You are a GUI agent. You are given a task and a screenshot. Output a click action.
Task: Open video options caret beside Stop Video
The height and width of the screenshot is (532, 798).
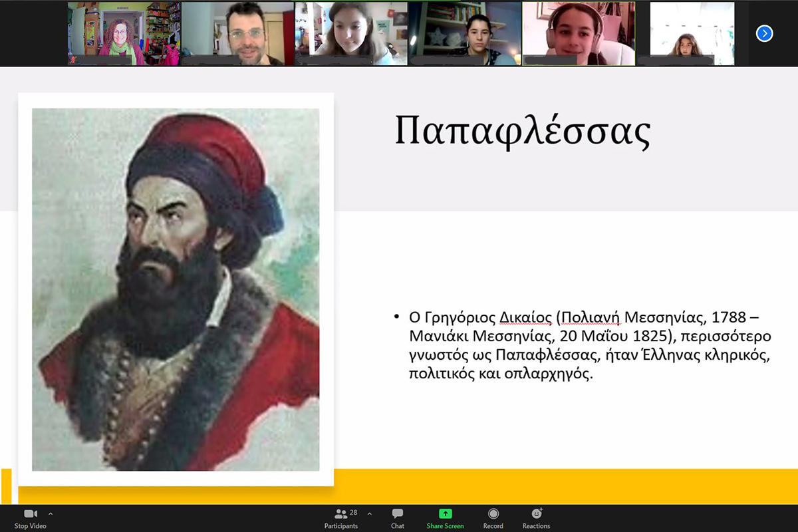coord(51,513)
